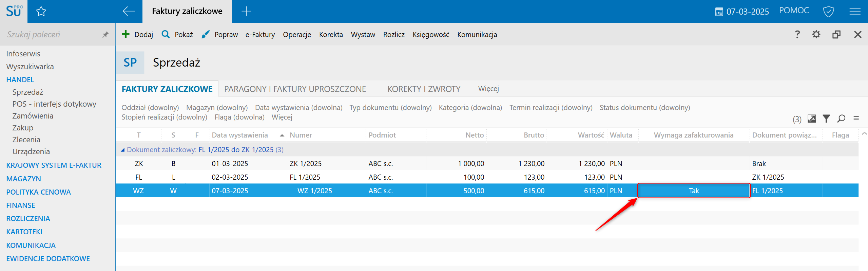The width and height of the screenshot is (868, 271).
Task: Select Sprzedaż under HANDEL
Action: point(28,92)
